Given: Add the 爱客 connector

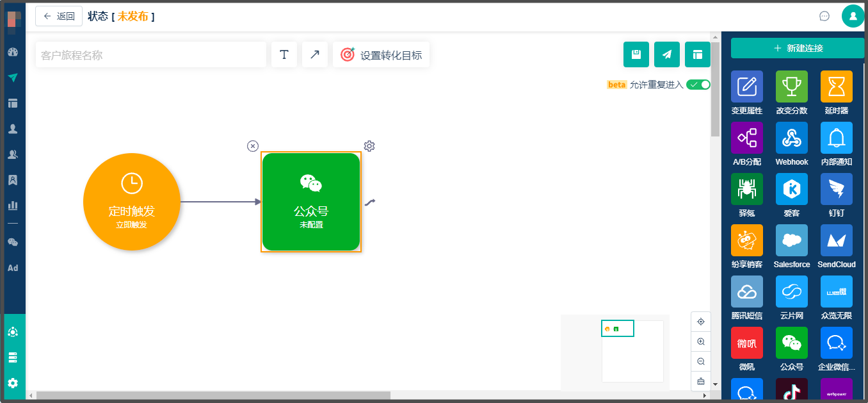Looking at the screenshot, I should pyautogui.click(x=792, y=189).
